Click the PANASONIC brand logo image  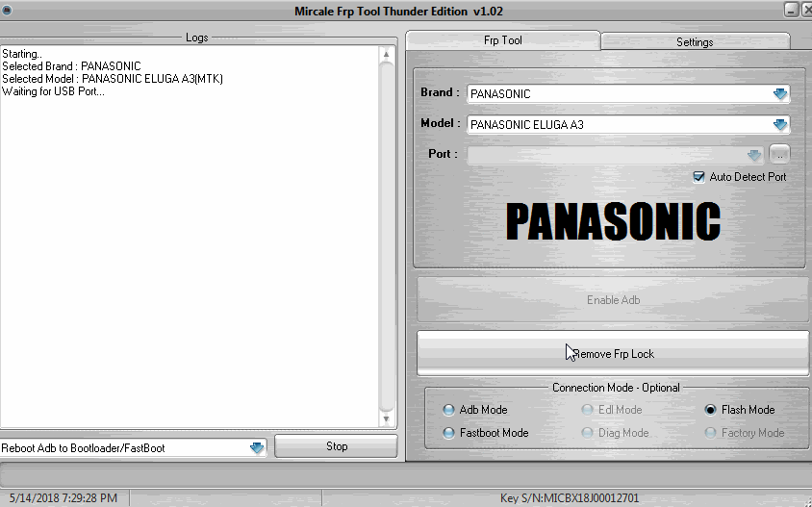613,221
